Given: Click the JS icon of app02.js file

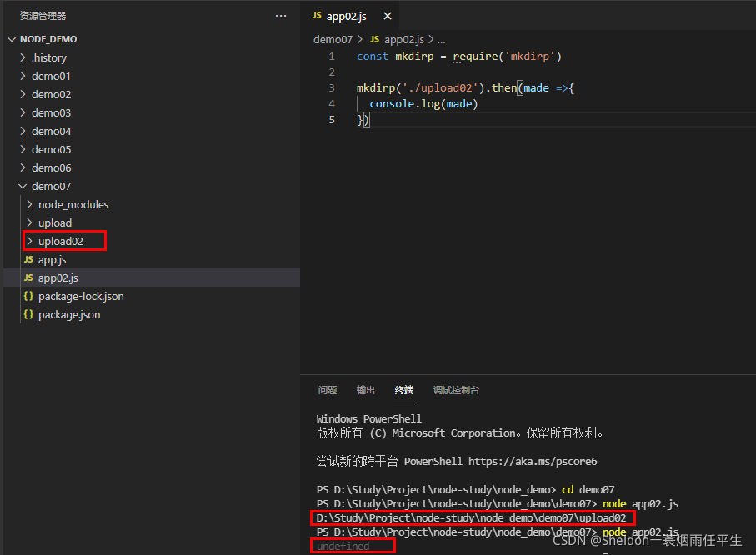Looking at the screenshot, I should point(28,277).
